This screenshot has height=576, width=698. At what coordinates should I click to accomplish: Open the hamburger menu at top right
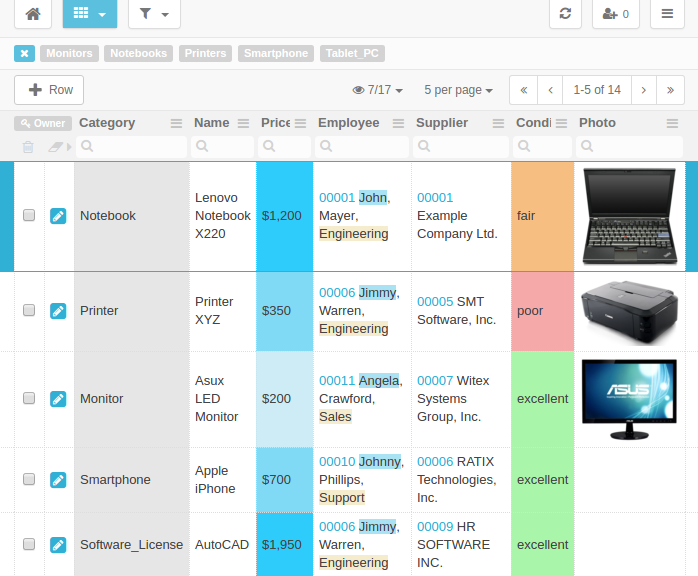tap(667, 14)
